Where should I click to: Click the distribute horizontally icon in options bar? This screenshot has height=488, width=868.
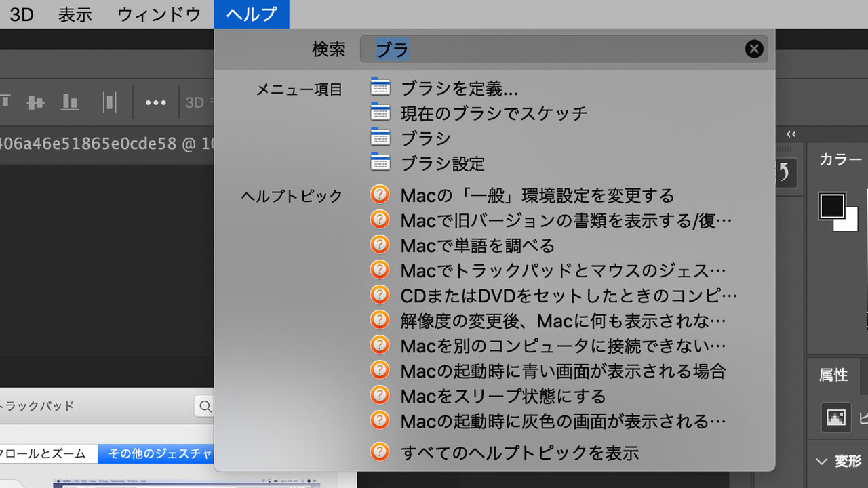click(x=109, y=102)
